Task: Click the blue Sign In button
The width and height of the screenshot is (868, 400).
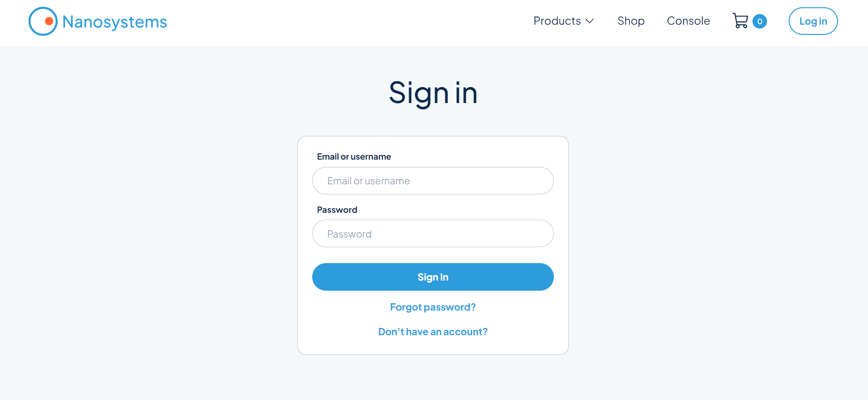Action: coord(433,277)
